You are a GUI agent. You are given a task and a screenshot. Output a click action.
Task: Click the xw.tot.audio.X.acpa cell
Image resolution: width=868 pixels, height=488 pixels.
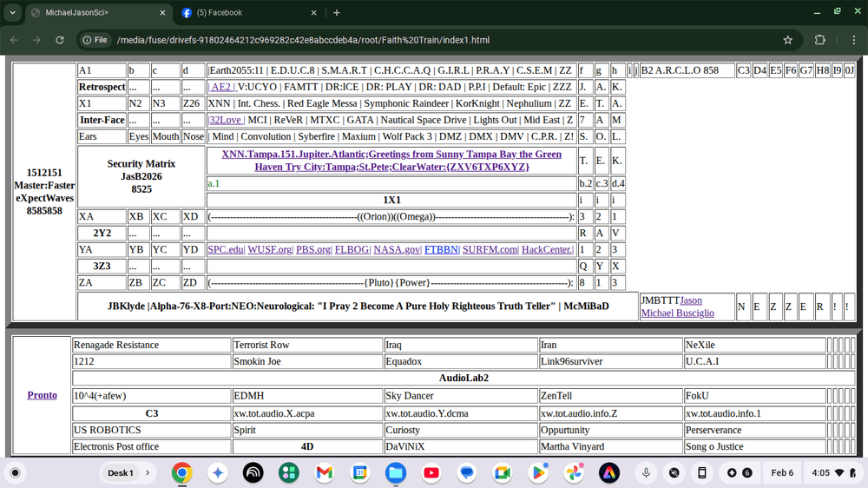307,414
